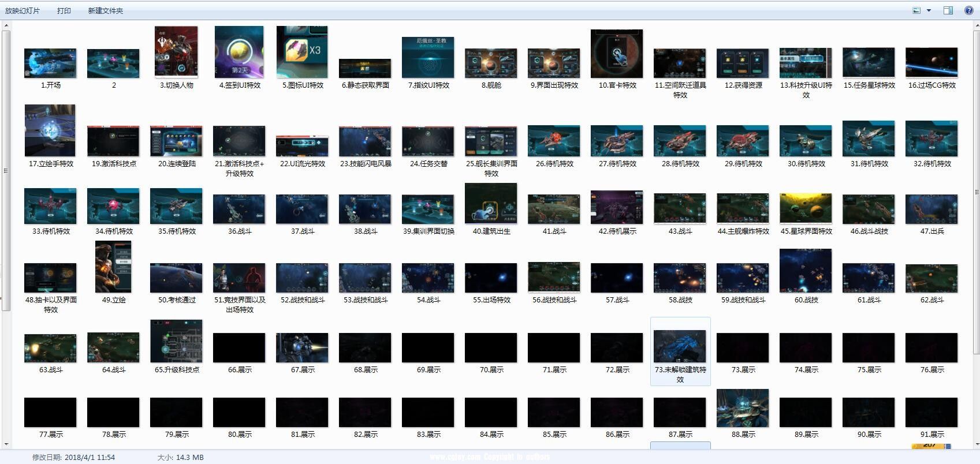This screenshot has height=464, width=980.
Task: Select the 60.战技 thumbnail
Action: coord(806,271)
